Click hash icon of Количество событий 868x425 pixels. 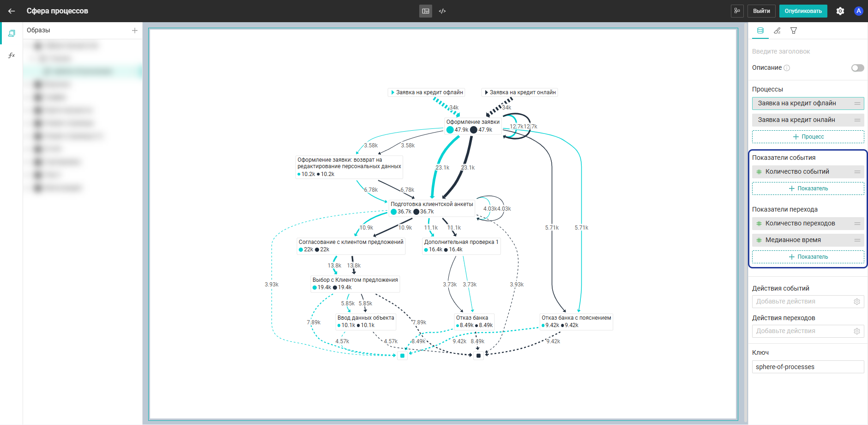[x=759, y=172]
